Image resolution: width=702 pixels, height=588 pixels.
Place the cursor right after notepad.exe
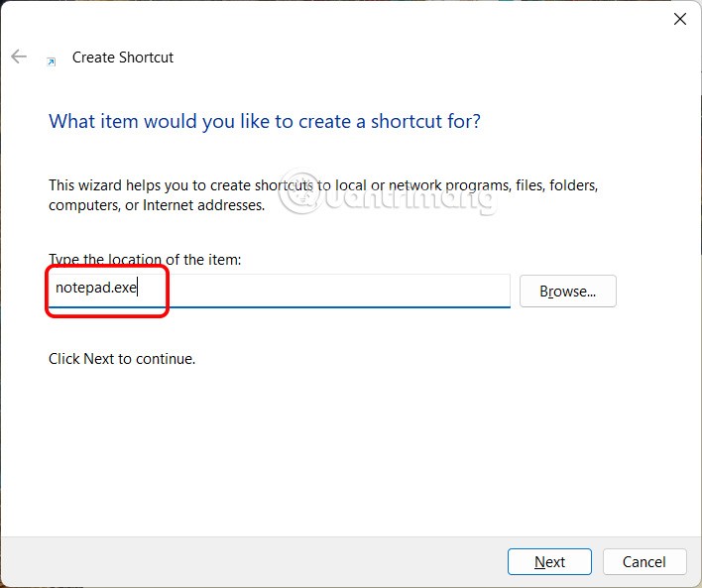coord(138,290)
